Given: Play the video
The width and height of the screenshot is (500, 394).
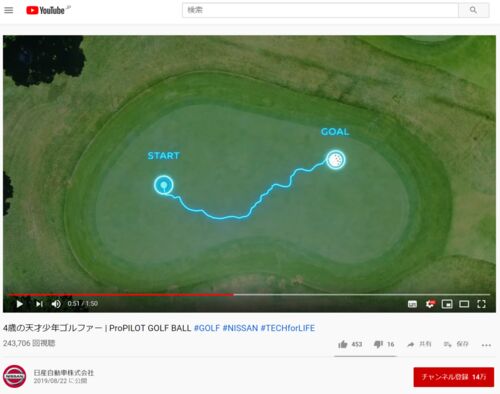Looking at the screenshot, I should point(20,304).
